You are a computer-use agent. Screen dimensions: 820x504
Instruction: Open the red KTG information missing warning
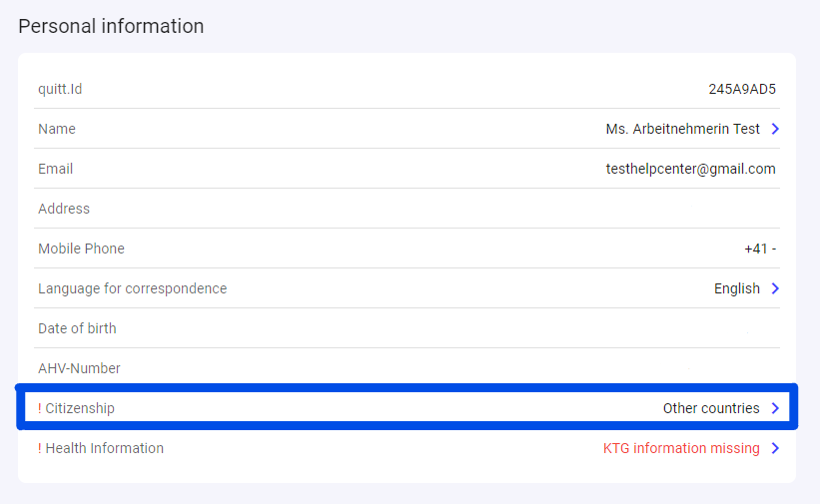coord(681,448)
